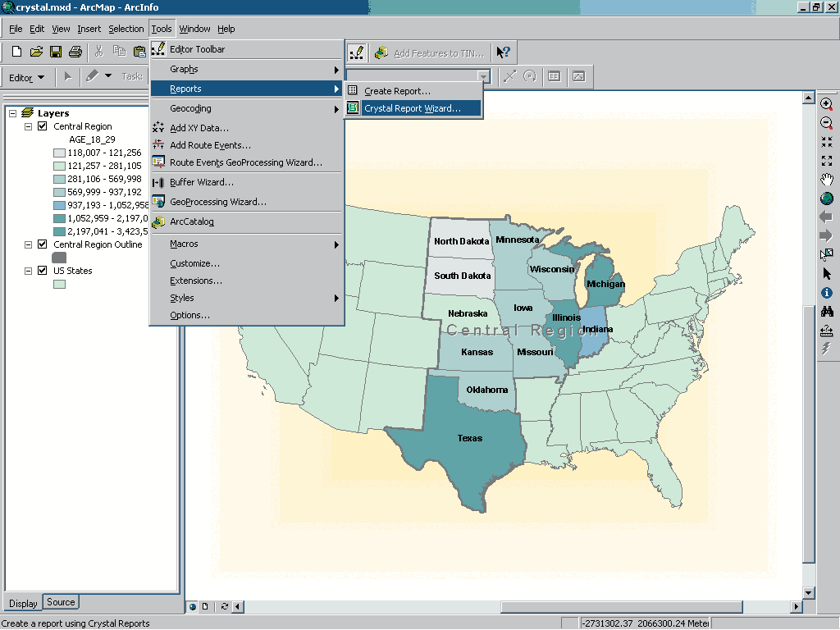This screenshot has height=630, width=840.
Task: Click the Add Features to TIN button
Action: (430, 52)
